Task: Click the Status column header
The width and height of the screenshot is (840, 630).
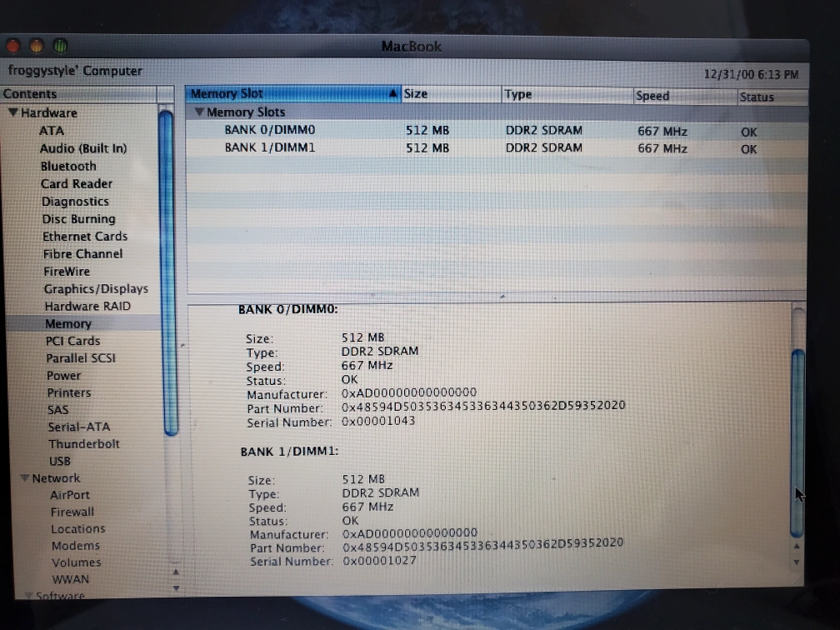Action: (x=757, y=97)
